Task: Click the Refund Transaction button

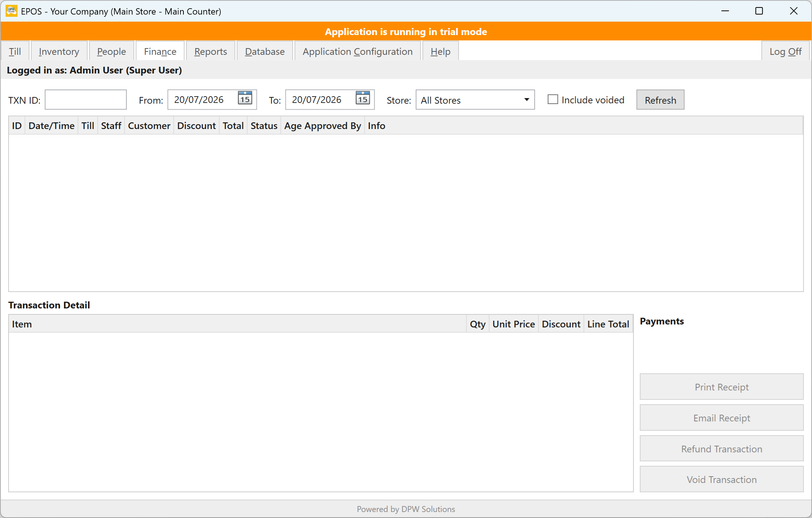Action: pyautogui.click(x=721, y=449)
